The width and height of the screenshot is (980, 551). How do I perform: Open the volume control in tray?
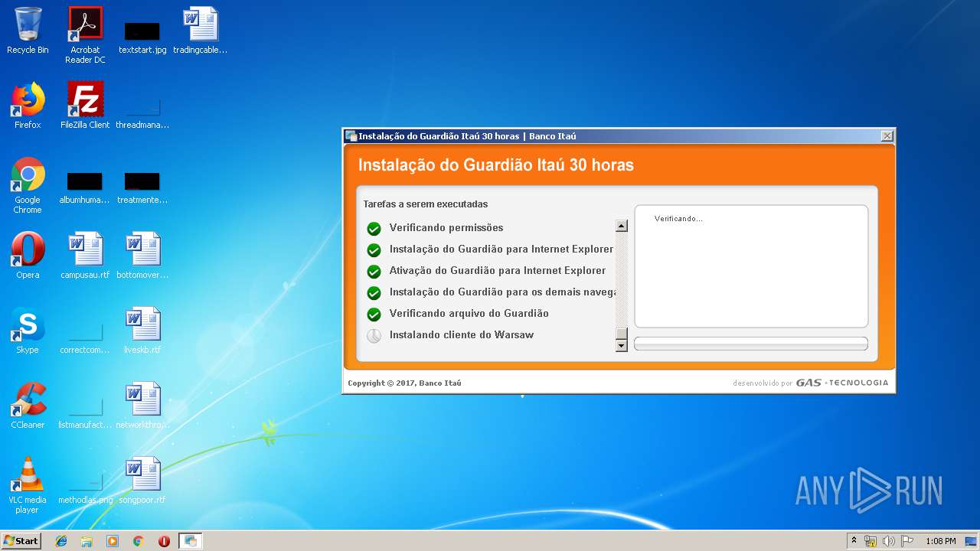[x=889, y=541]
